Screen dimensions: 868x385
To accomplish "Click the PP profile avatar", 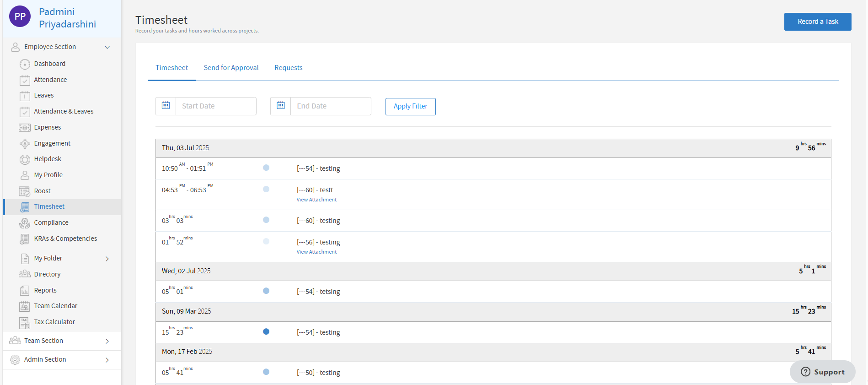I will tap(20, 17).
